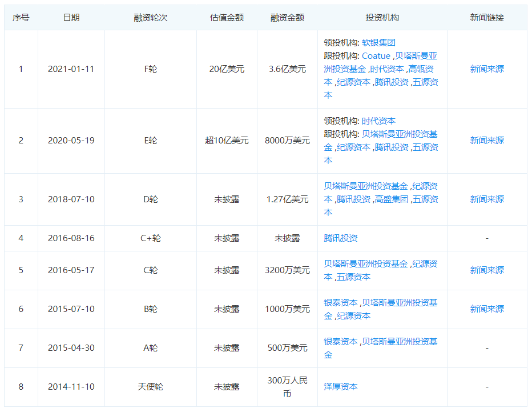This screenshot has height=412, width=532.
Task: Open 软银集团 lead investor link in F轮 row
Action: (378, 43)
